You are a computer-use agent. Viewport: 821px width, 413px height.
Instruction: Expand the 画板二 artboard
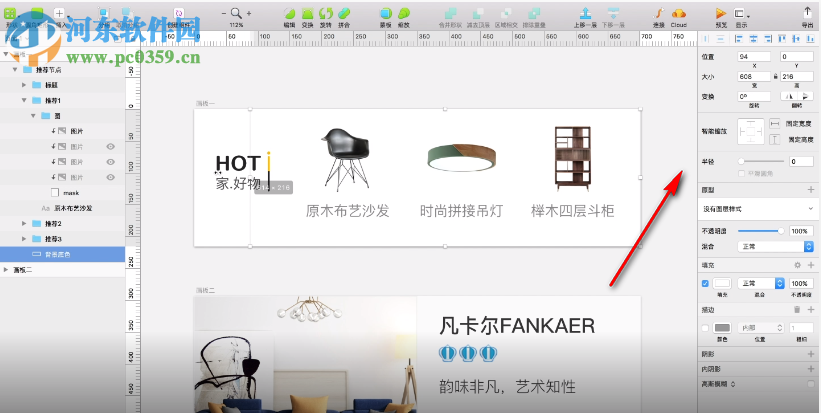pos(6,270)
